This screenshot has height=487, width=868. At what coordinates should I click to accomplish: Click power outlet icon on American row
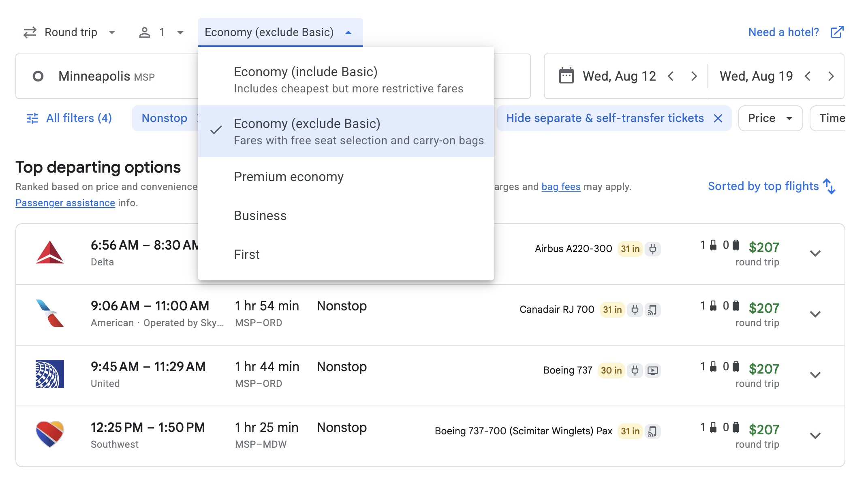click(635, 310)
